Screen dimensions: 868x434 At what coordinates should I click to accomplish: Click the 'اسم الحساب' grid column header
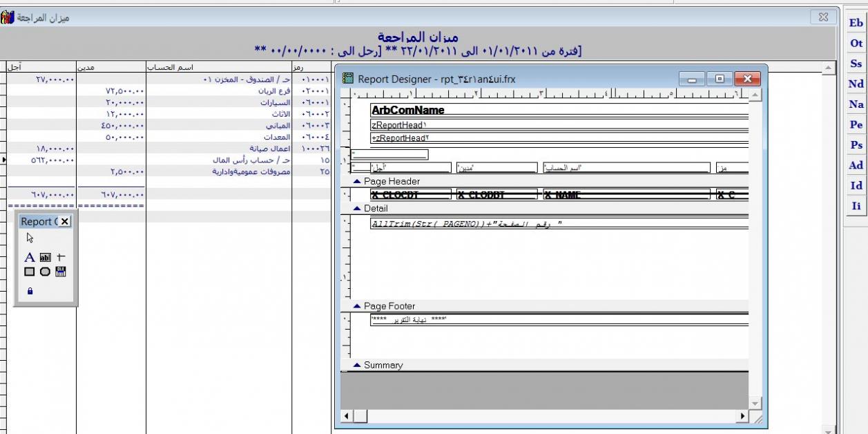point(219,67)
